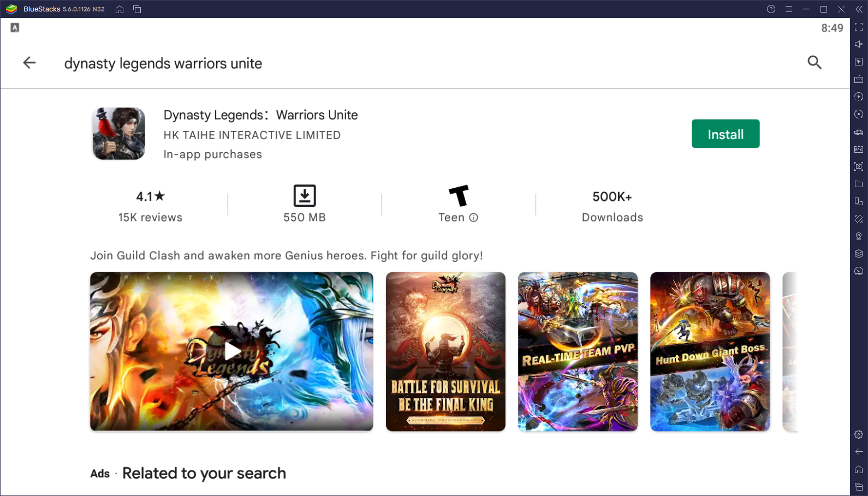Play the Dynasty Legends trailer video
The width and height of the screenshot is (868, 496).
pyautogui.click(x=232, y=351)
